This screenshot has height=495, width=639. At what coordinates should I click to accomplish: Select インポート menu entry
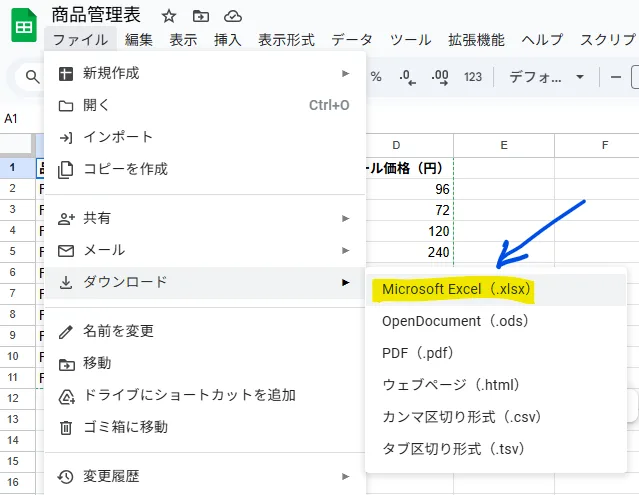205,137
